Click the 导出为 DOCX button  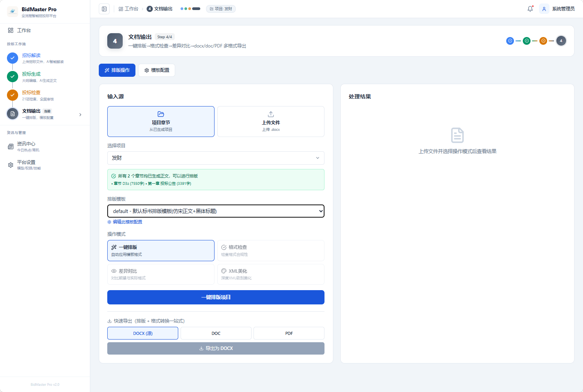[216, 348]
